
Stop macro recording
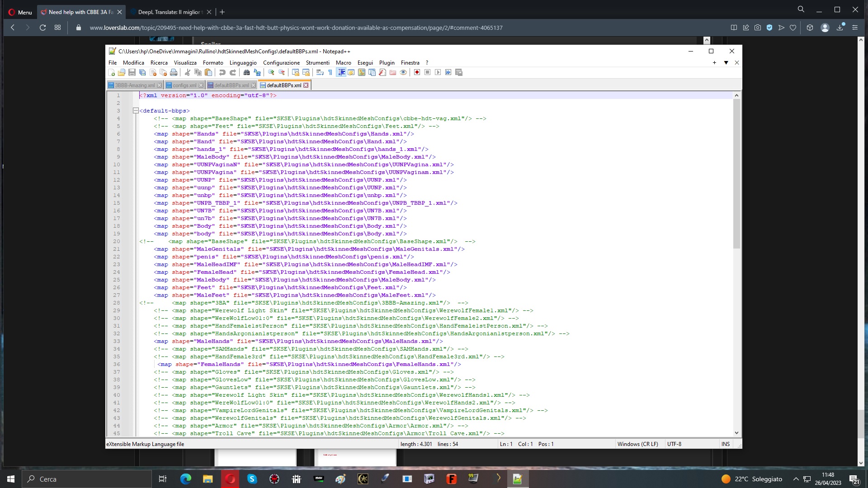427,72
